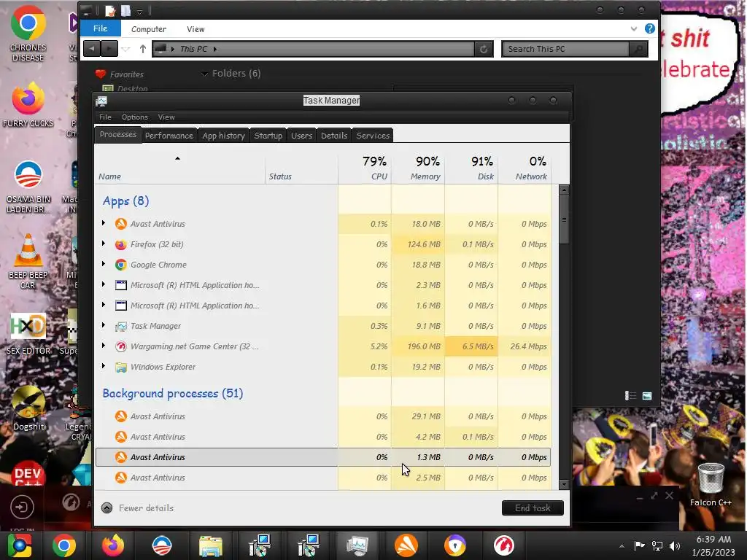
Task: Sort by the Status column header
Action: click(301, 168)
